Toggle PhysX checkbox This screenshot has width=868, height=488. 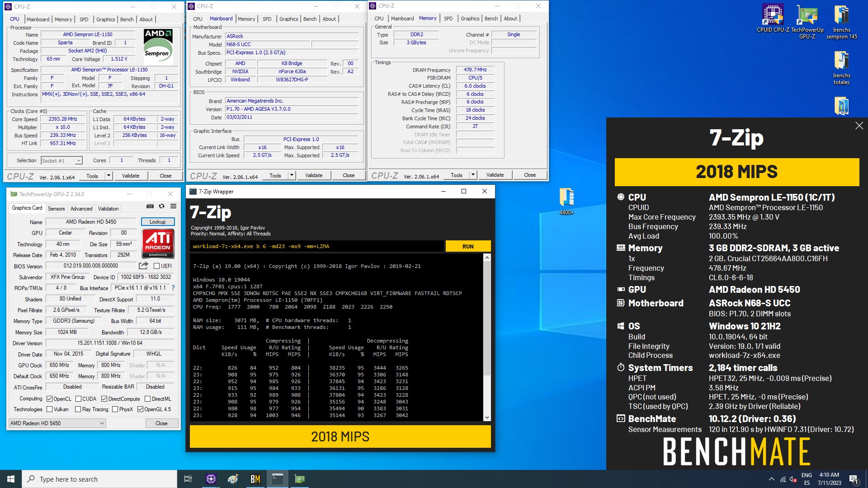click(115, 409)
